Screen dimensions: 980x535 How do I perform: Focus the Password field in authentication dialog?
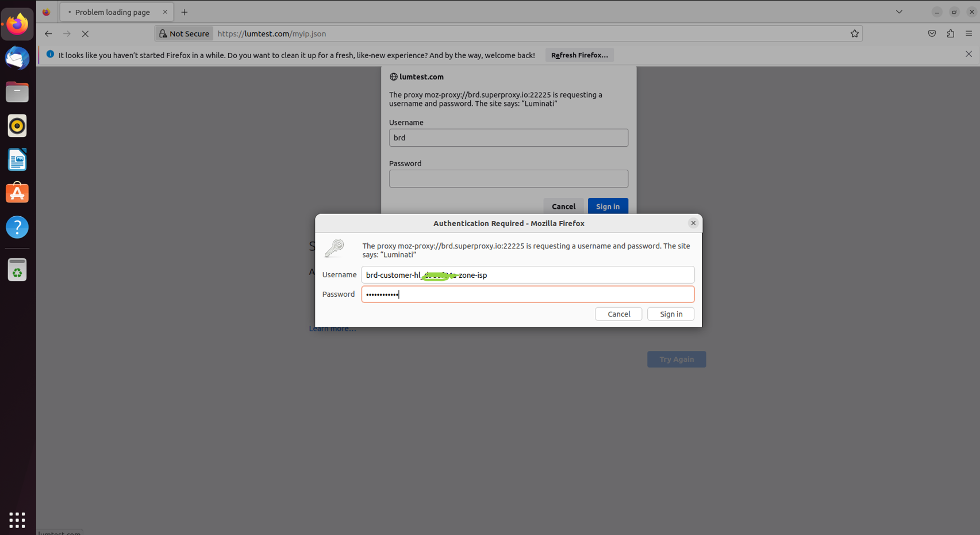pyautogui.click(x=527, y=295)
